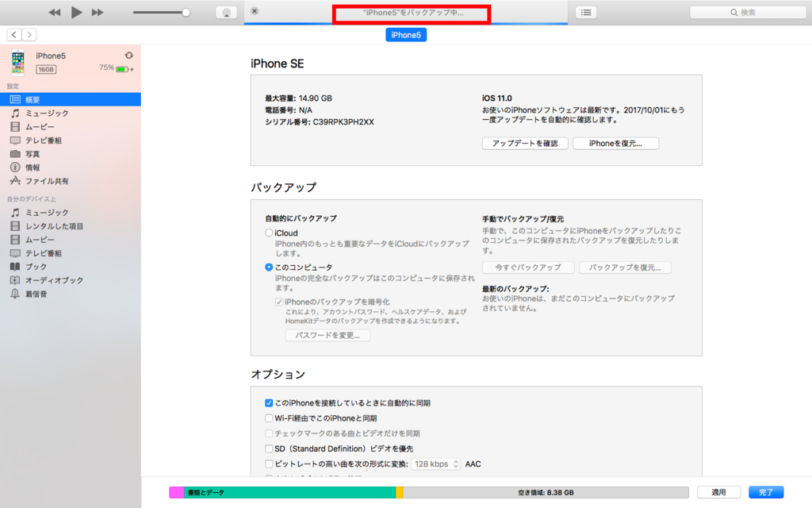This screenshot has width=812, height=508.
Task: Open テレビ番組 under 自分のデバイス上
Action: pos(71,253)
